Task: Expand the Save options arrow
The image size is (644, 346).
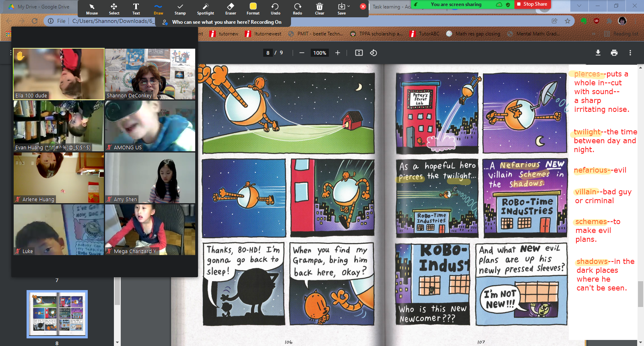Action: click(x=349, y=6)
